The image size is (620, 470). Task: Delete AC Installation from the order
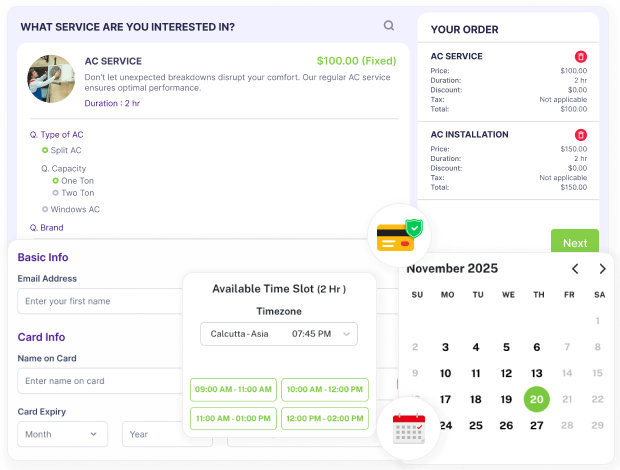580,135
